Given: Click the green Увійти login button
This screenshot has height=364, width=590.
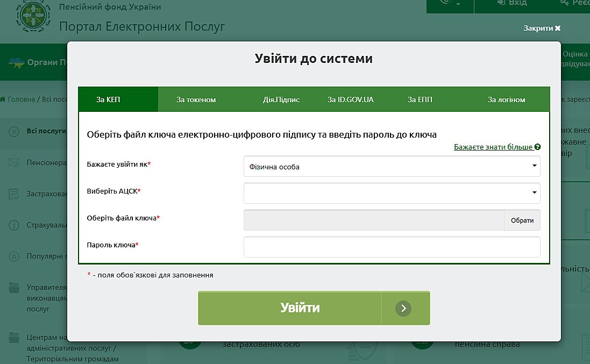Looking at the screenshot, I should click(300, 308).
